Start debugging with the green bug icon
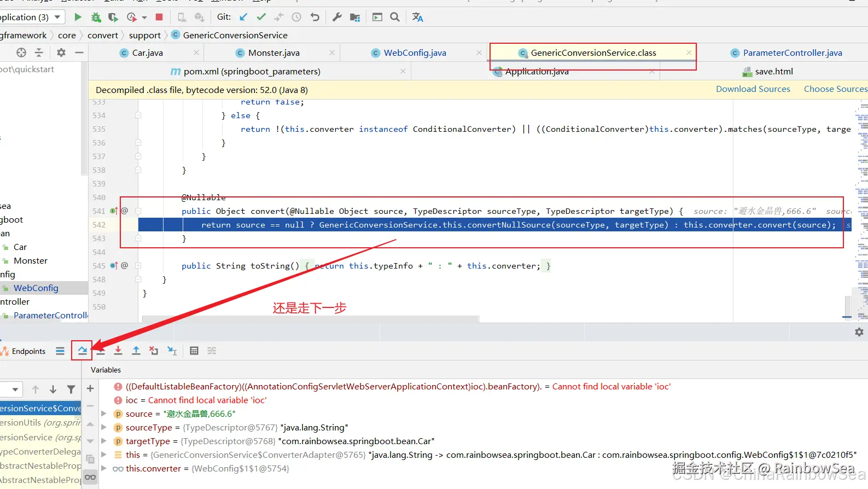Image resolution: width=868 pixels, height=489 pixels. [x=96, y=17]
